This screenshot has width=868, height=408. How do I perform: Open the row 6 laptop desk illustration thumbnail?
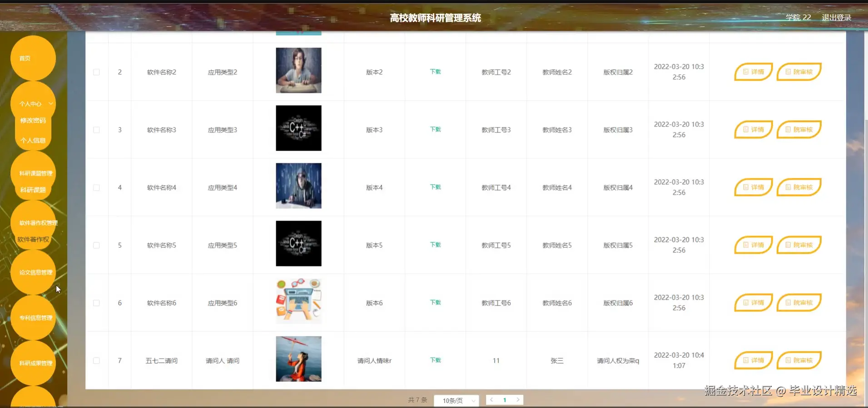298,301
